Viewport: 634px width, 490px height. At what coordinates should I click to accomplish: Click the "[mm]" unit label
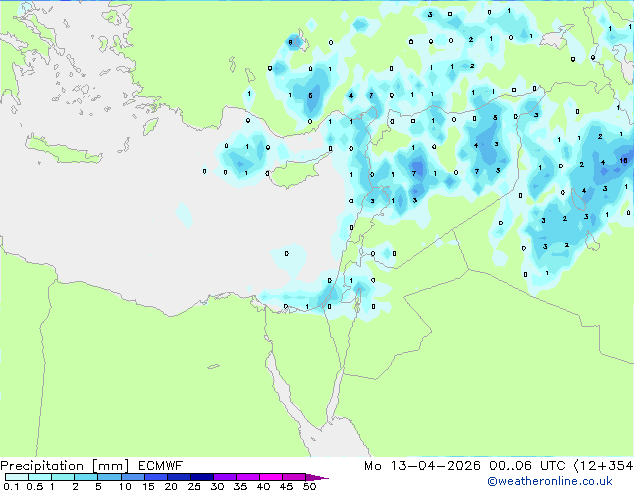(x=110, y=466)
